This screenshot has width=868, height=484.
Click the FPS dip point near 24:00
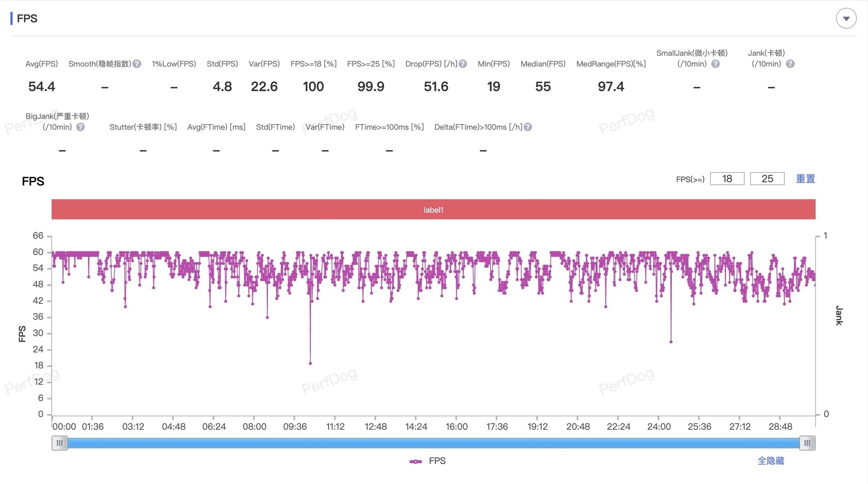point(671,342)
